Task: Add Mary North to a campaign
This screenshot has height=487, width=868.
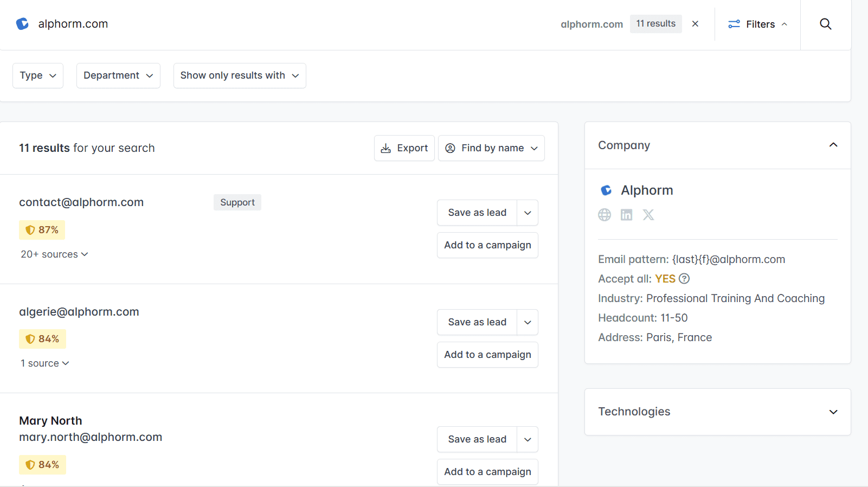Action: pos(487,472)
